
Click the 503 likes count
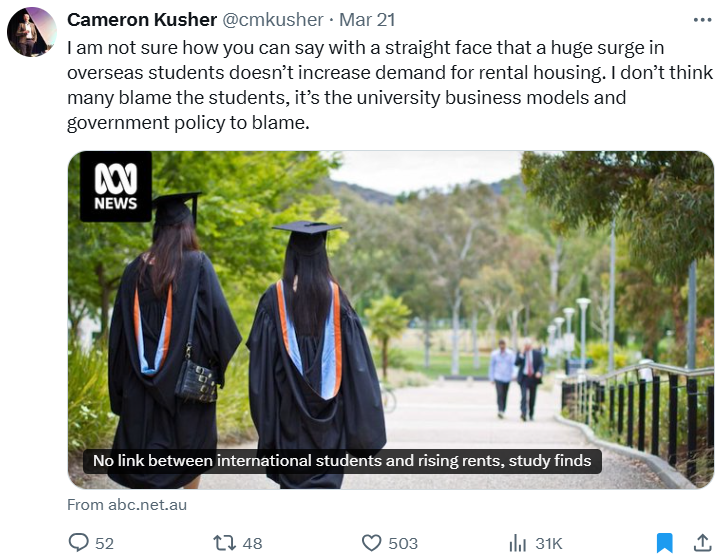pos(403,543)
